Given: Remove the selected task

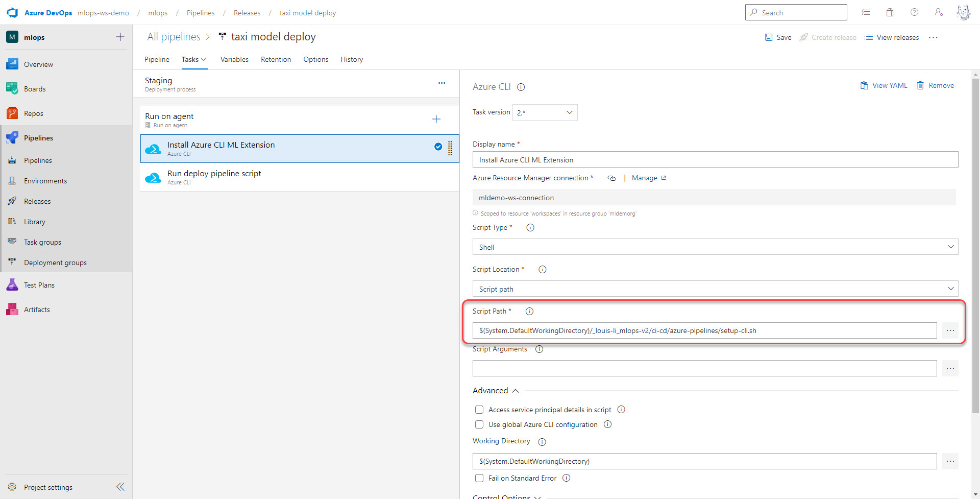Looking at the screenshot, I should pos(935,85).
